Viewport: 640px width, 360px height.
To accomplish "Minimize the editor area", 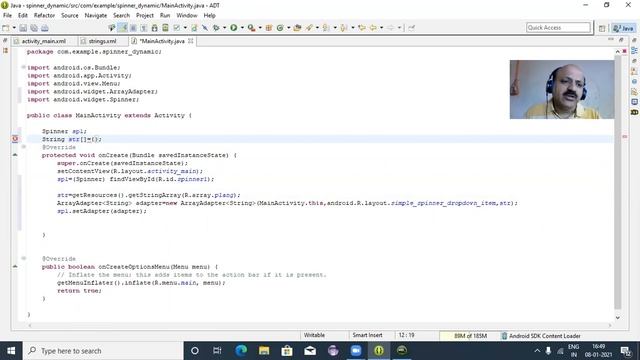I will coord(611,40).
